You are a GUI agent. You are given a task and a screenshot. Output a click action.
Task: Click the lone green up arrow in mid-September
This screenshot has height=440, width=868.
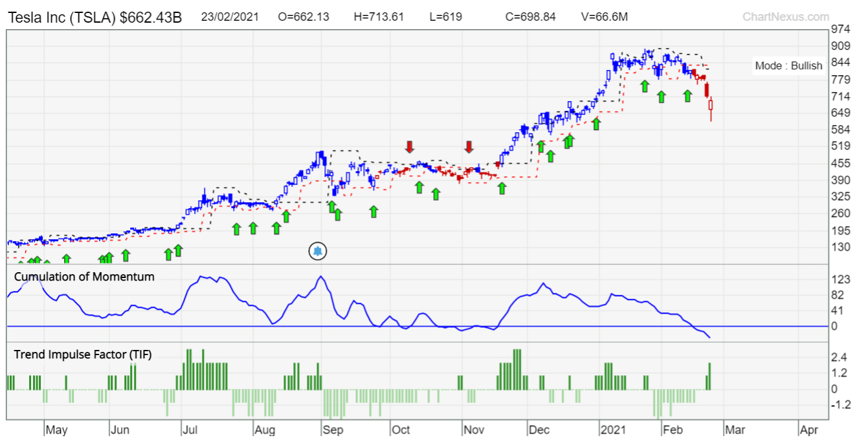373,211
